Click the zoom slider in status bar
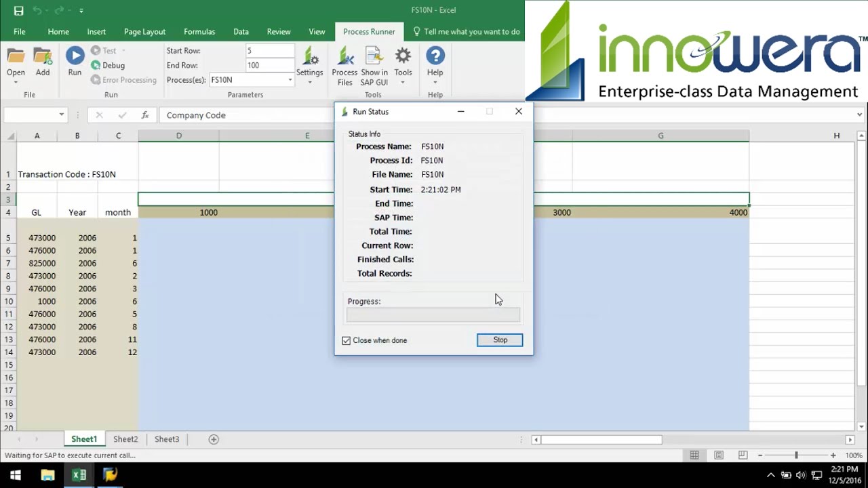868x488 pixels. 796,455
